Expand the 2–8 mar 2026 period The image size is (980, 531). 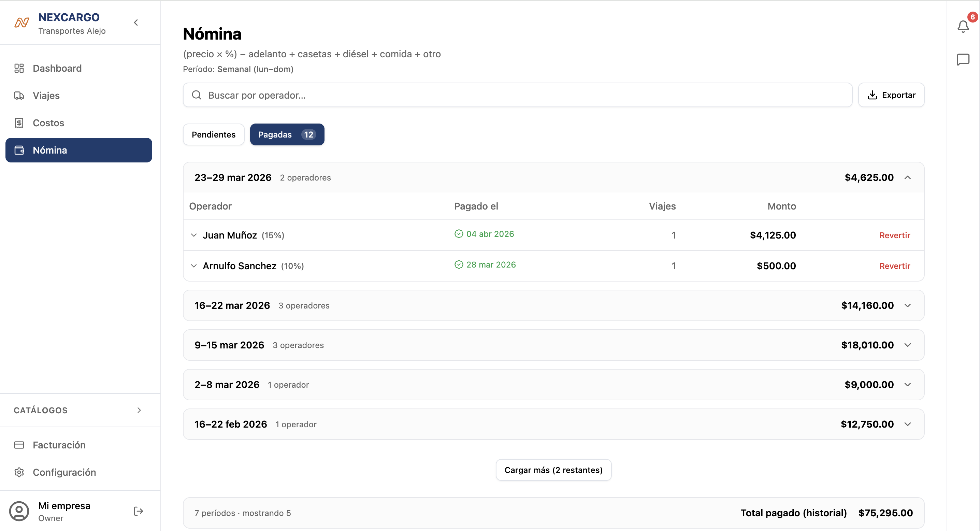[x=907, y=385]
